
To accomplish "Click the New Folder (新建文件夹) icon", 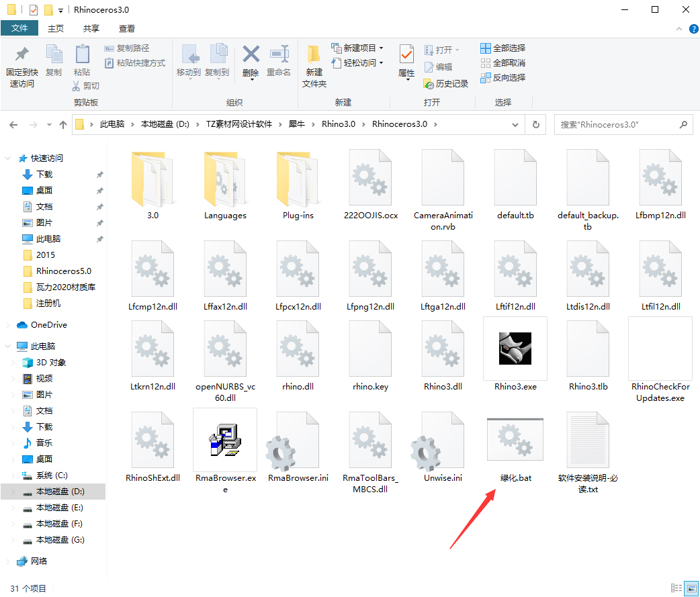I will (314, 66).
